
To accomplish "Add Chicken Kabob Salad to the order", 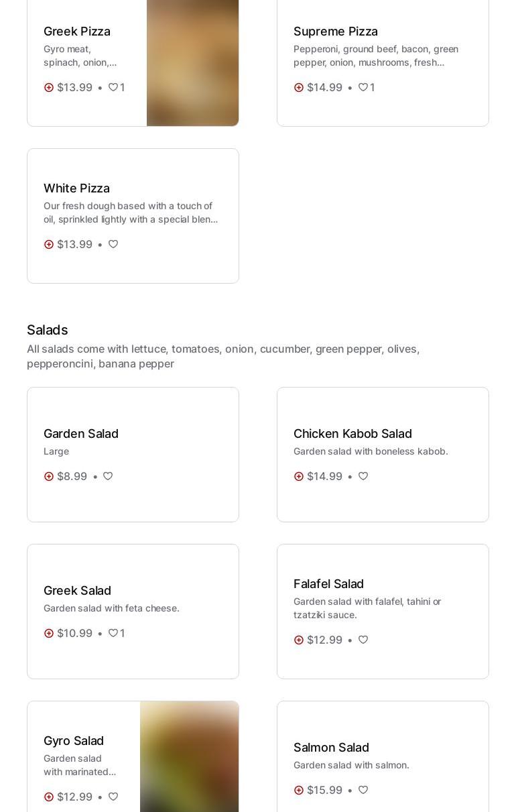I will [299, 476].
